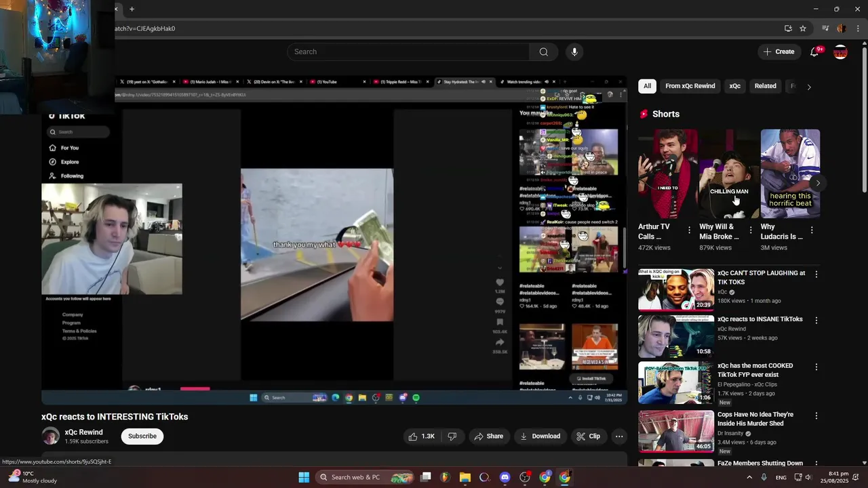Open Windows Start menu

304,477
